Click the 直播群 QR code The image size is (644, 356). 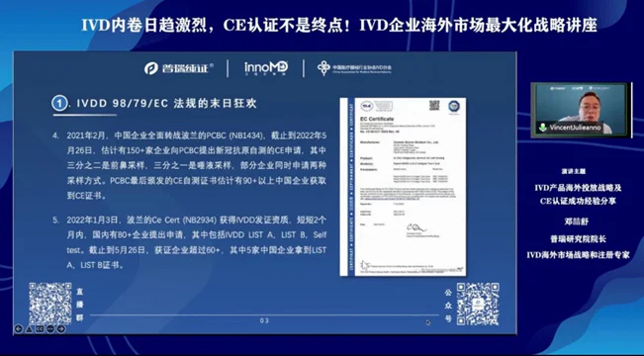(50, 304)
